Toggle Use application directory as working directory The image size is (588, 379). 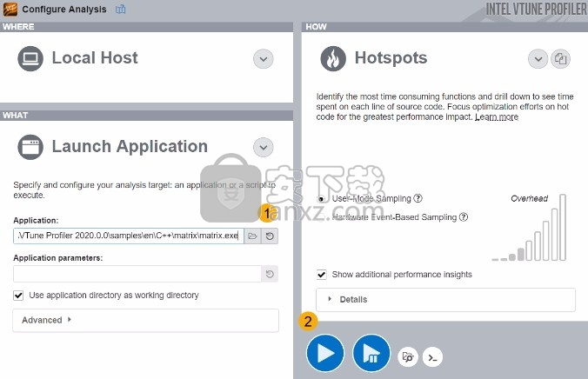[18, 296]
